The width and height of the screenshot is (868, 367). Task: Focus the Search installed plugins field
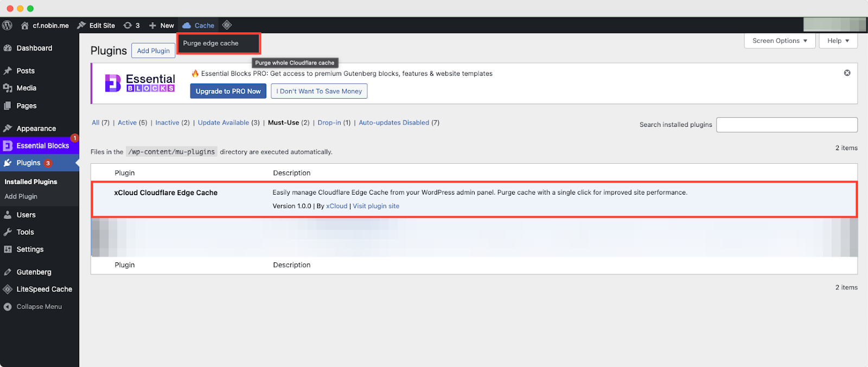[x=786, y=125]
